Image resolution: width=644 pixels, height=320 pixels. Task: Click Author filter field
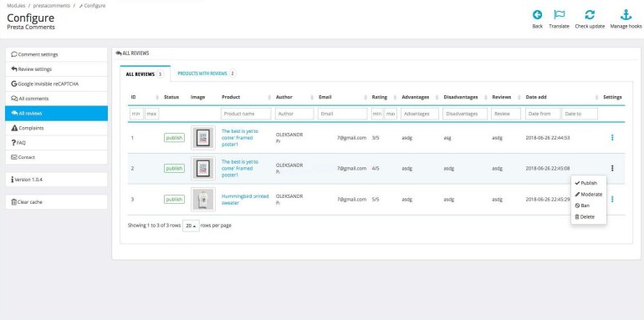click(x=294, y=114)
